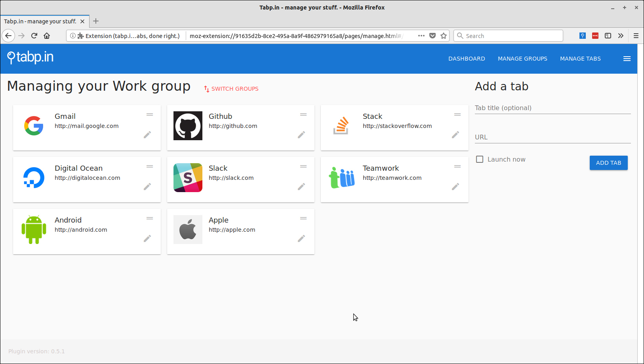
Task: Click the Firefox home button
Action: click(x=47, y=36)
